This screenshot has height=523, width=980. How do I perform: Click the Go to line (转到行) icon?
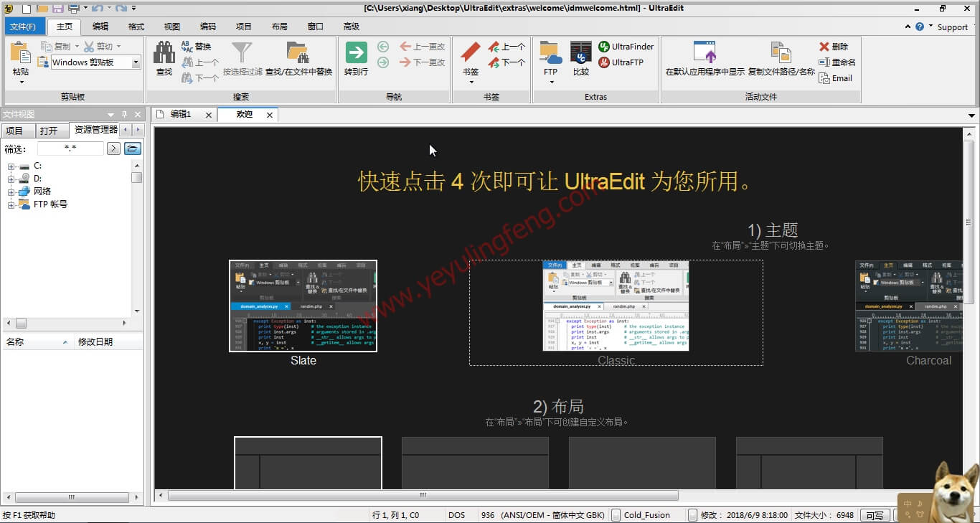[356, 52]
